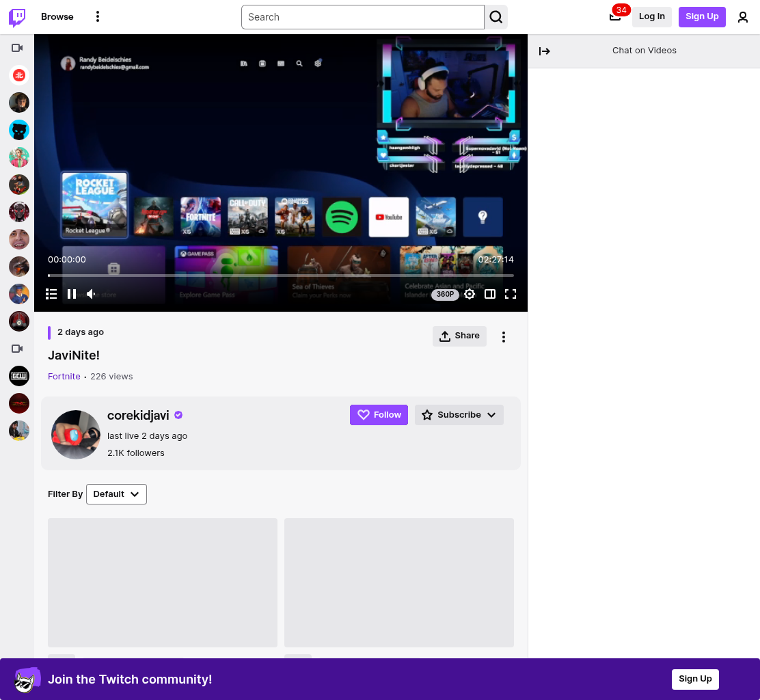This screenshot has width=760, height=700.
Task: Open the Filter By Default dropdown
Action: click(x=116, y=494)
